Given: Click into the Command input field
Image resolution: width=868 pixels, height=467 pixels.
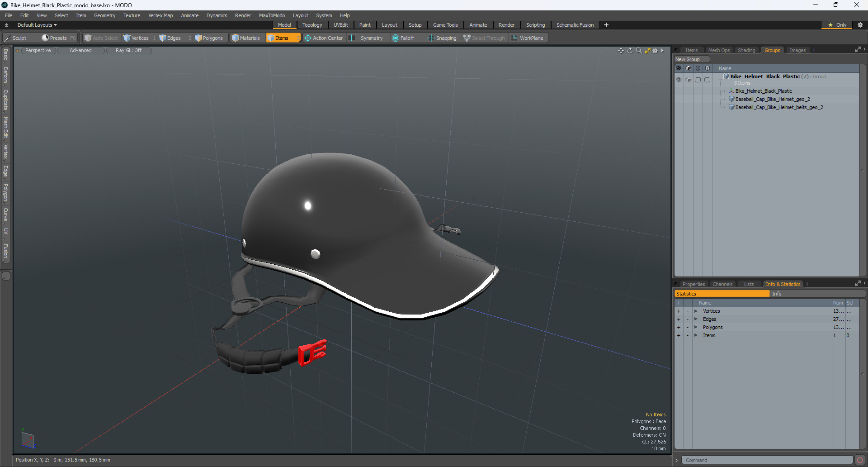Looking at the screenshot, I should tap(767, 460).
